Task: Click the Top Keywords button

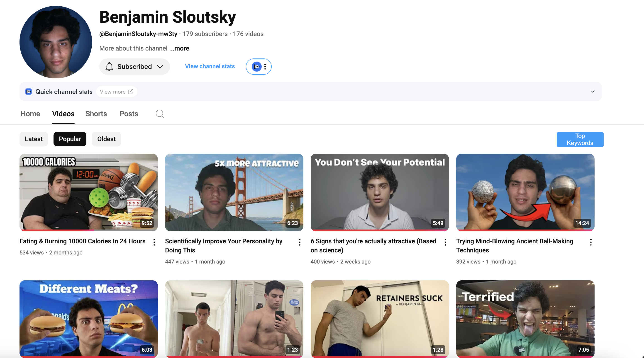Action: tap(580, 139)
